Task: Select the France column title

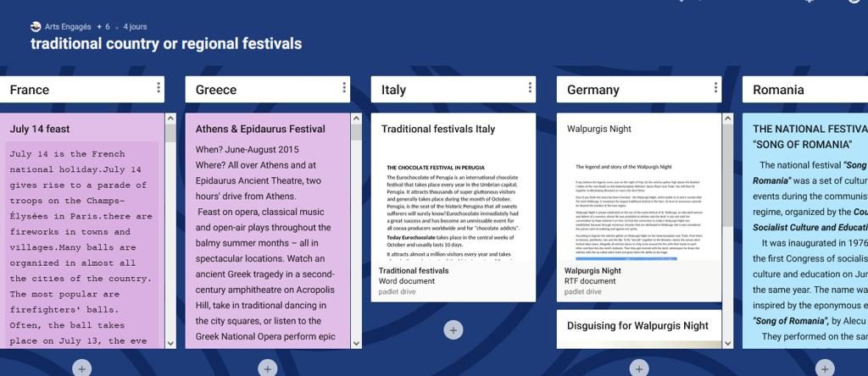Action: (x=30, y=90)
